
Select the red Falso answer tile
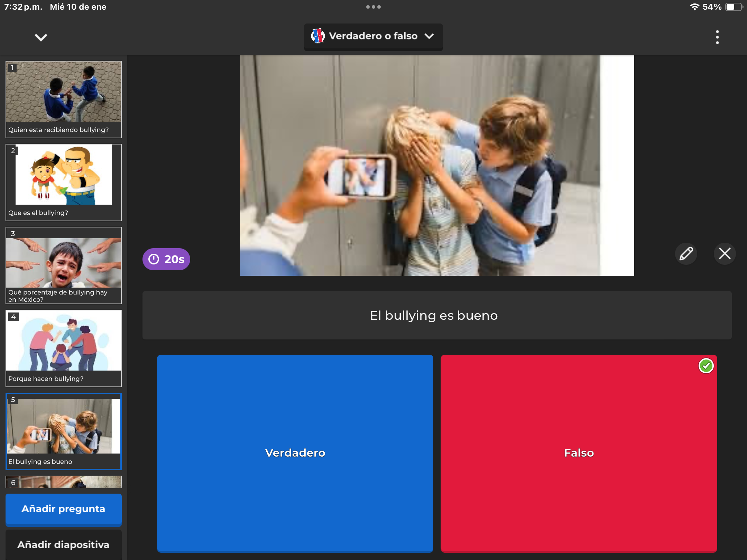[579, 453]
